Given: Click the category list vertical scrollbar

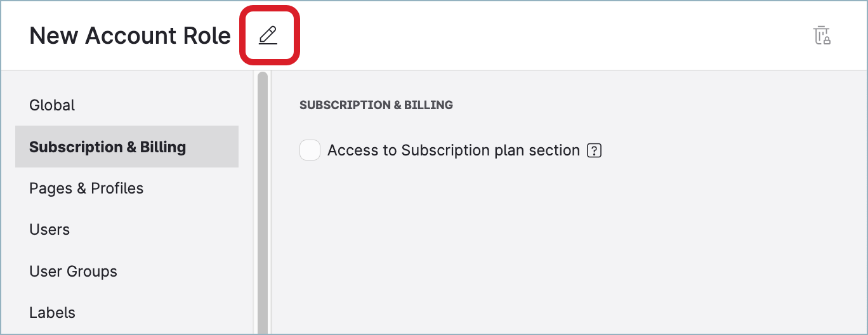Looking at the screenshot, I should 263,203.
